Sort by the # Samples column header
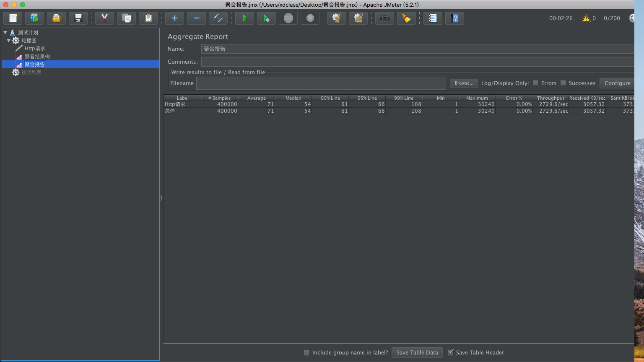The image size is (644, 362). click(219, 98)
